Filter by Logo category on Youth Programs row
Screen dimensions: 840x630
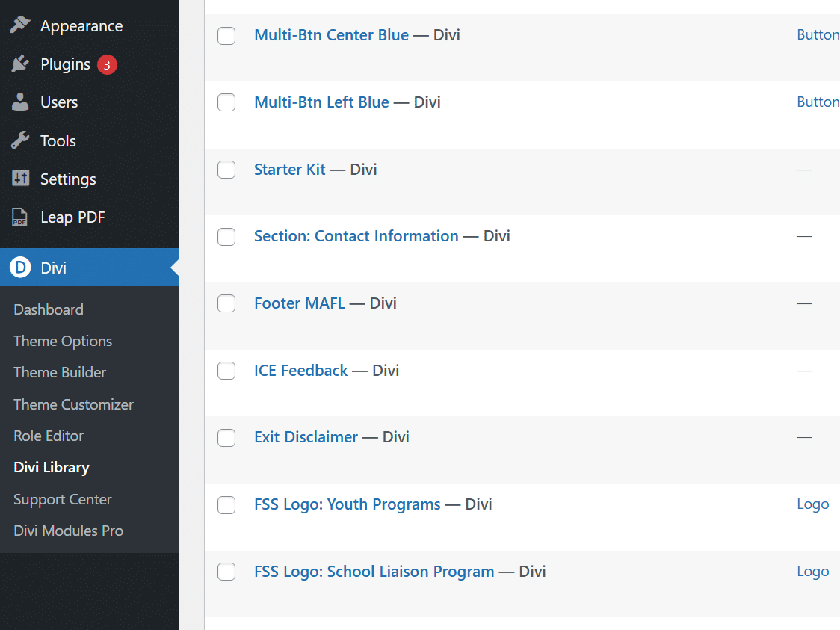(x=812, y=504)
